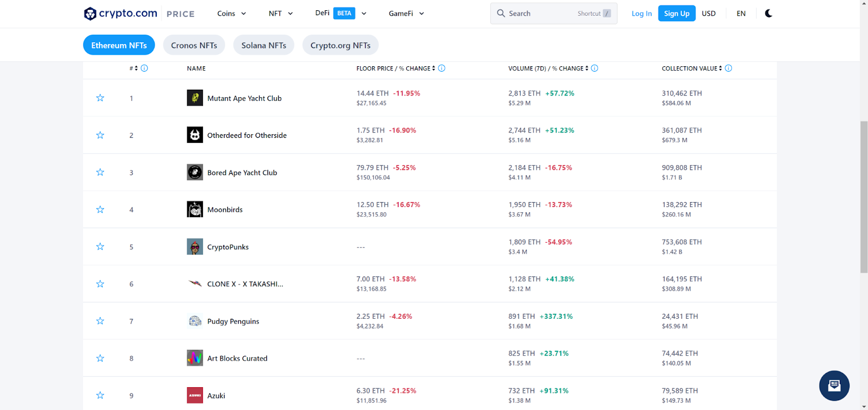The width and height of the screenshot is (868, 410).
Task: Open the chat support widget
Action: [834, 386]
